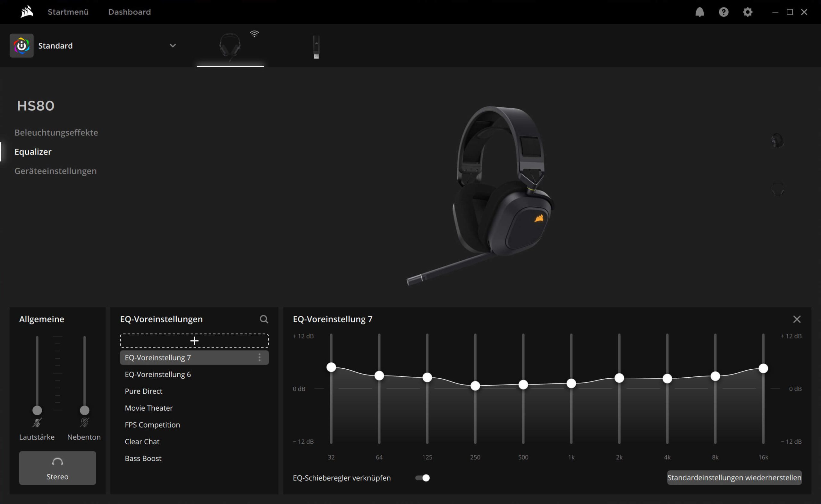This screenshot has width=821, height=504.
Task: Select the USB dongle device icon
Action: coord(316,47)
